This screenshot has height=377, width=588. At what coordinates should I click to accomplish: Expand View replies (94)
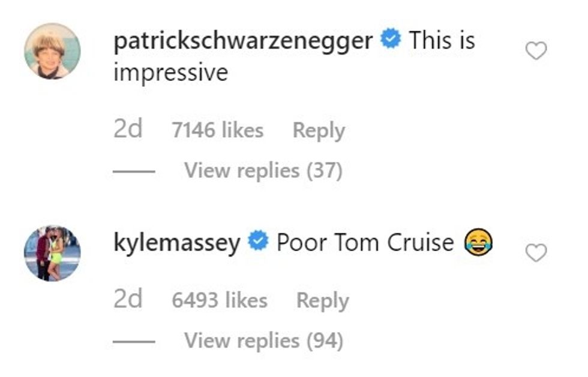[x=263, y=341]
